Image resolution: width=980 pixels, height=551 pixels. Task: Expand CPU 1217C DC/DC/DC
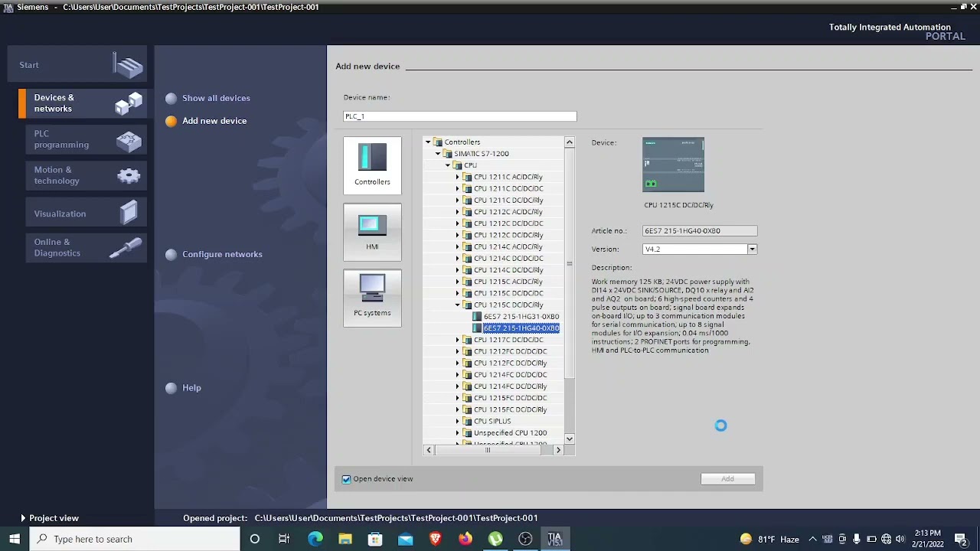[x=458, y=340]
